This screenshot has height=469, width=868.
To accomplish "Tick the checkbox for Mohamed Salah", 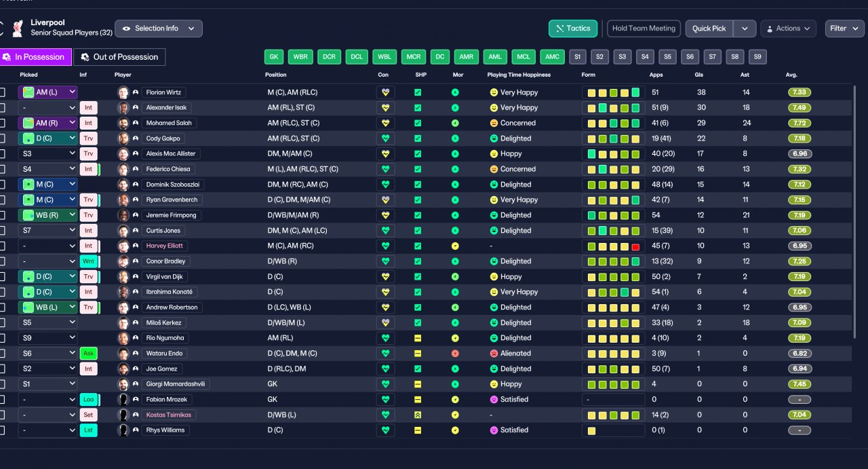I will coord(2,124).
